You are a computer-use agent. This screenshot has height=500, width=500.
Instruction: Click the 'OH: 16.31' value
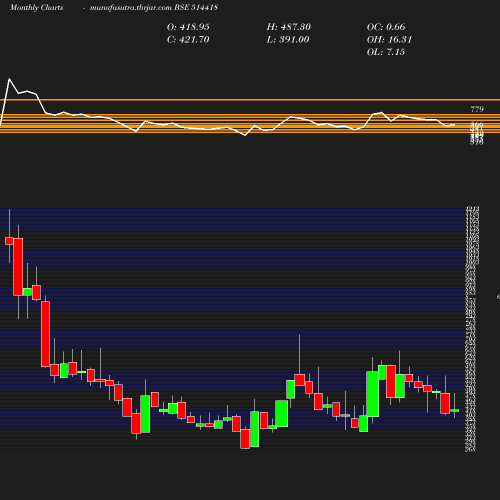pyautogui.click(x=389, y=40)
